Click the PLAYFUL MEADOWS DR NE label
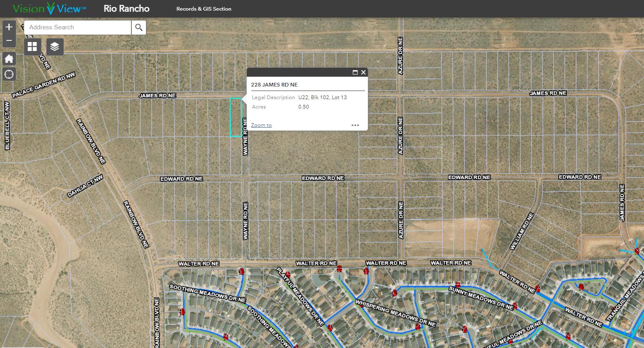The image size is (644, 348). pyautogui.click(x=300, y=297)
